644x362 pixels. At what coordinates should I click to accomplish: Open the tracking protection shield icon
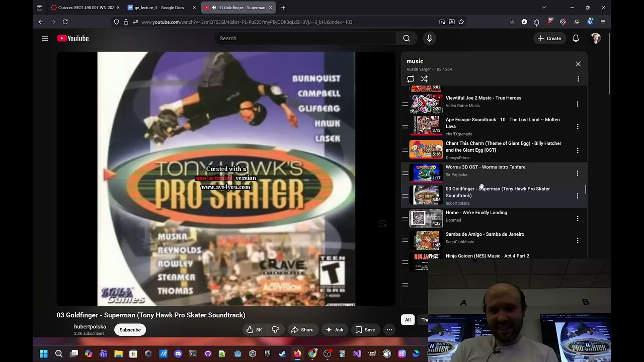117,22
